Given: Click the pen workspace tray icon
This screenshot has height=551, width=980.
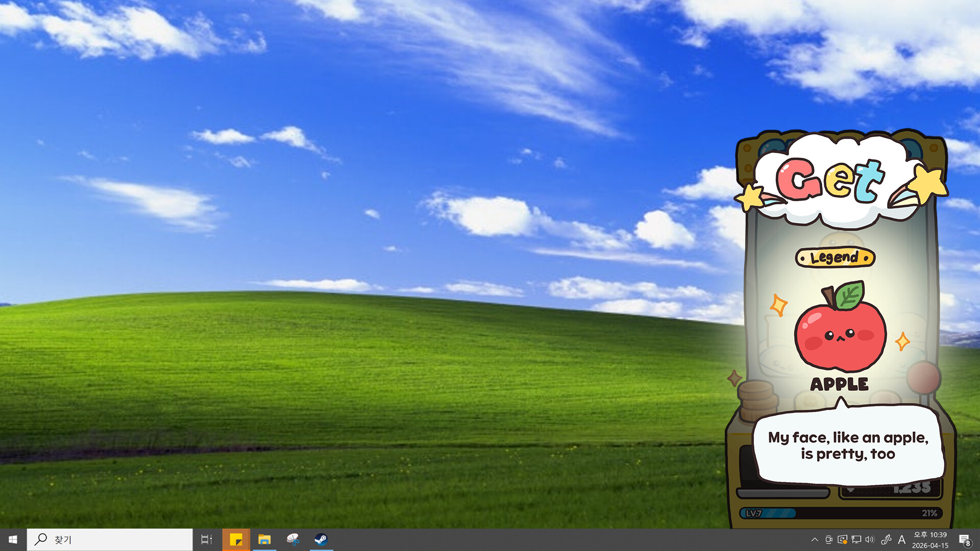Looking at the screenshot, I should click(x=886, y=539).
